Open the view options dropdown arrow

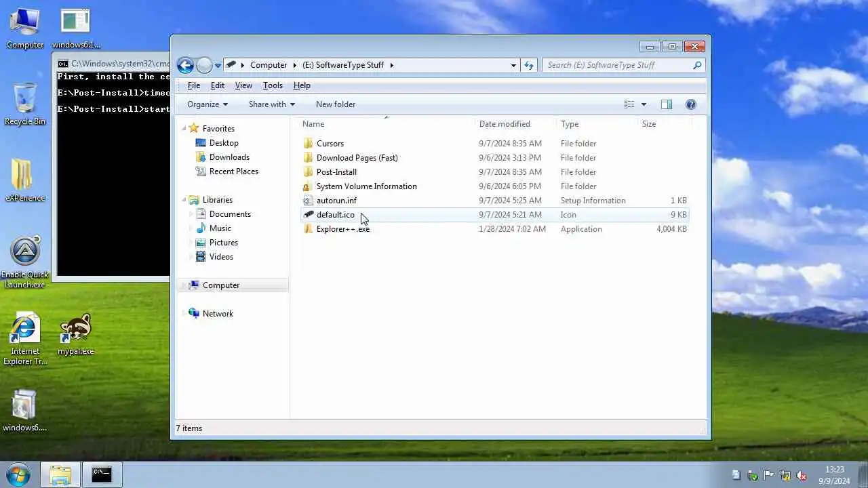[x=644, y=104]
